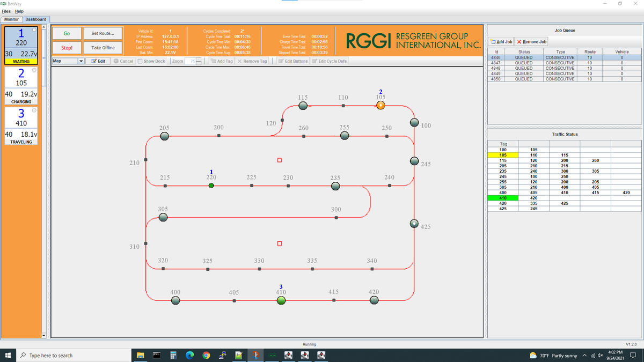Click the lower red square marker on map
Image resolution: width=644 pixels, height=362 pixels.
click(279, 244)
